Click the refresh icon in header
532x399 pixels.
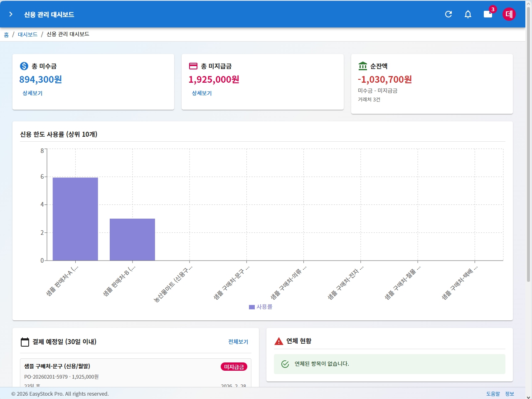click(x=448, y=14)
